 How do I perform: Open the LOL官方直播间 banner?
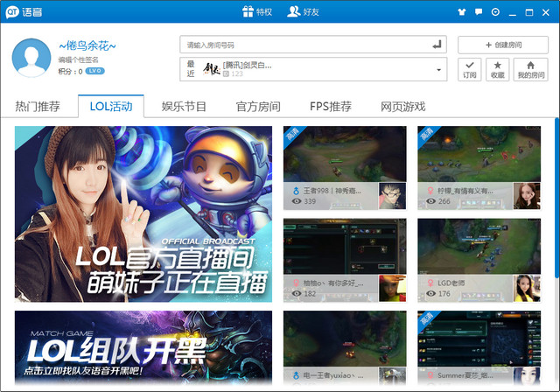click(143, 213)
